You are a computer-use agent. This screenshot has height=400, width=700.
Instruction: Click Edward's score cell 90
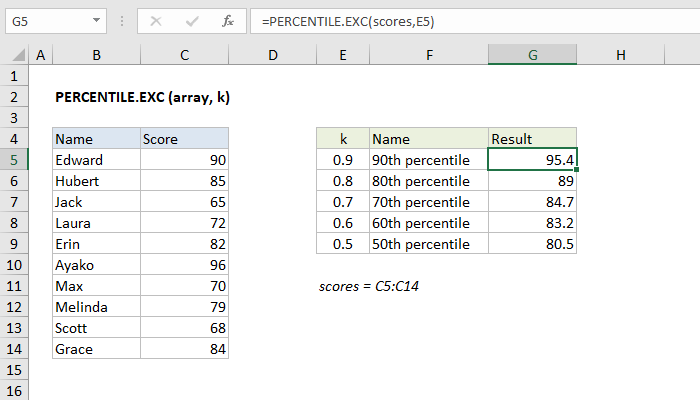pyautogui.click(x=184, y=160)
